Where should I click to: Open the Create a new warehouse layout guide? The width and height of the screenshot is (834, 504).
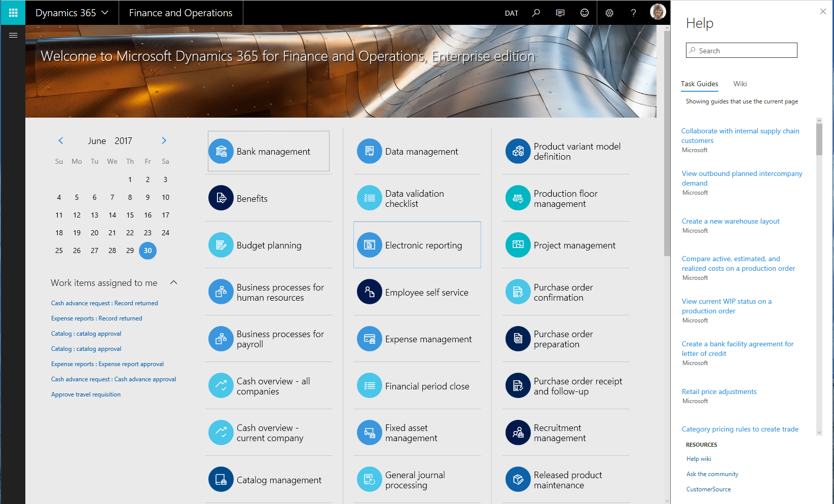point(731,221)
